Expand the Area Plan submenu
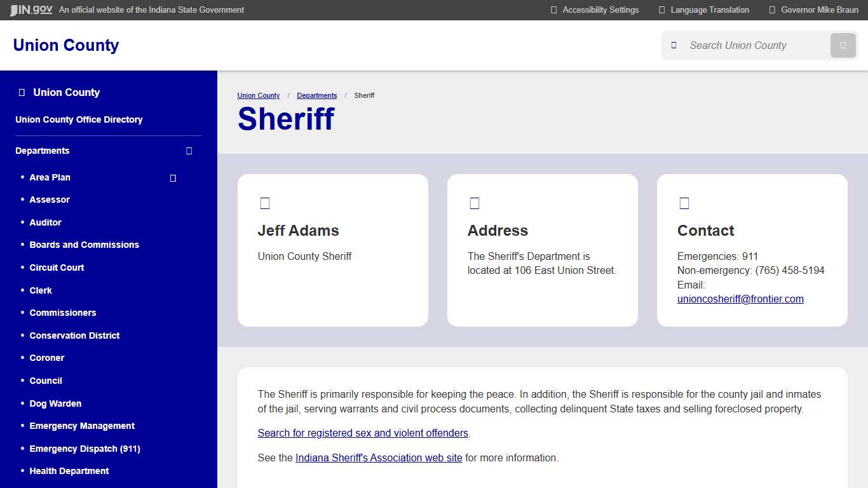 click(x=172, y=178)
